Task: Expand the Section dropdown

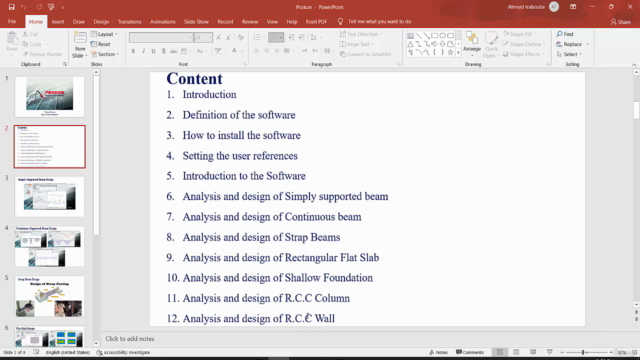Action: pyautogui.click(x=104, y=54)
